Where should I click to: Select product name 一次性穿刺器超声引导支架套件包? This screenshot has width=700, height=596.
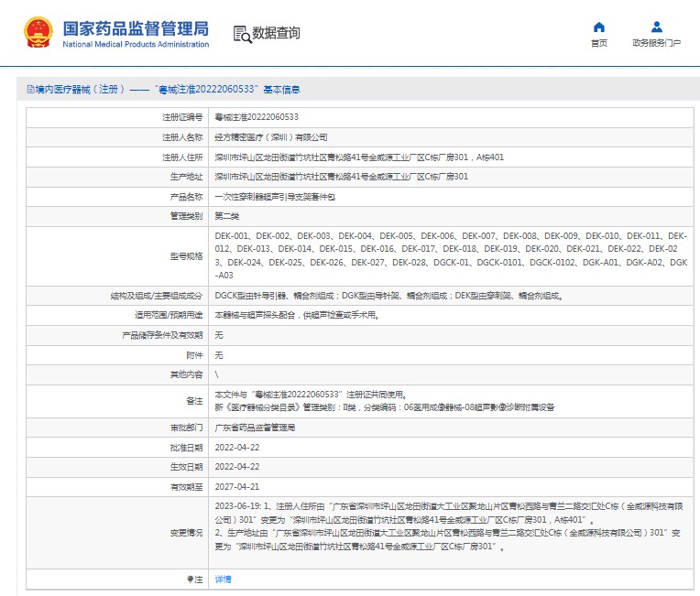(x=275, y=197)
